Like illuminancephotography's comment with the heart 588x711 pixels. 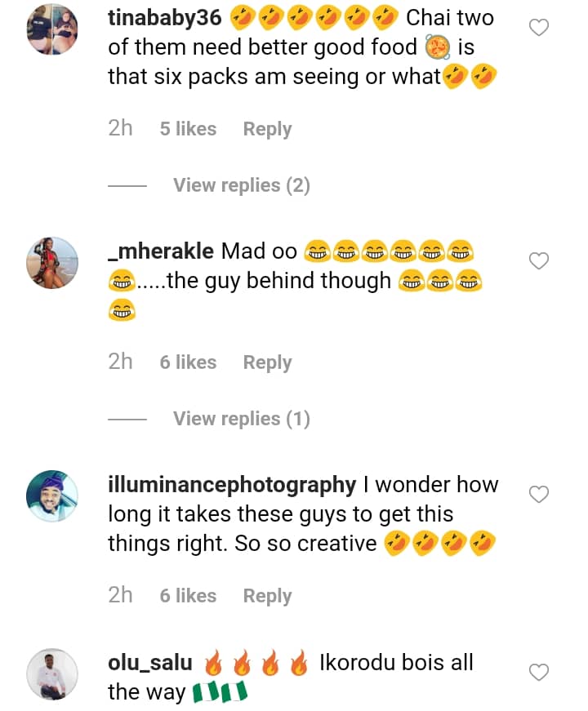539,495
